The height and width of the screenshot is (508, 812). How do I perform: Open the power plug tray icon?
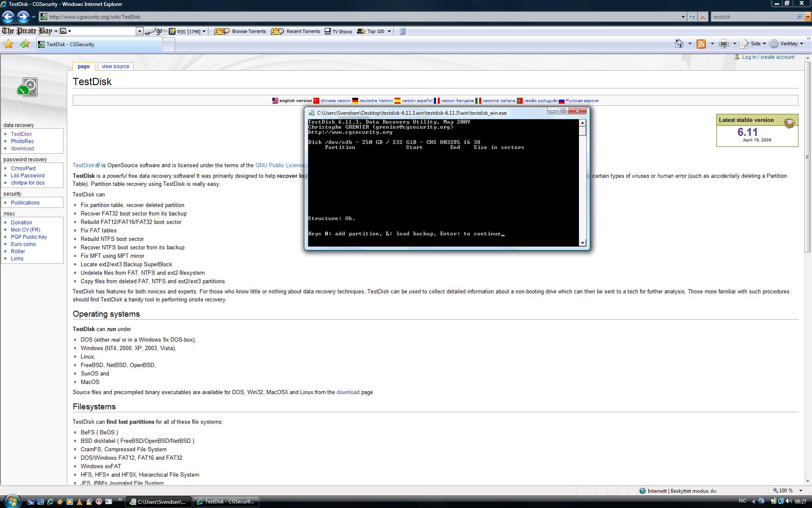773,501
